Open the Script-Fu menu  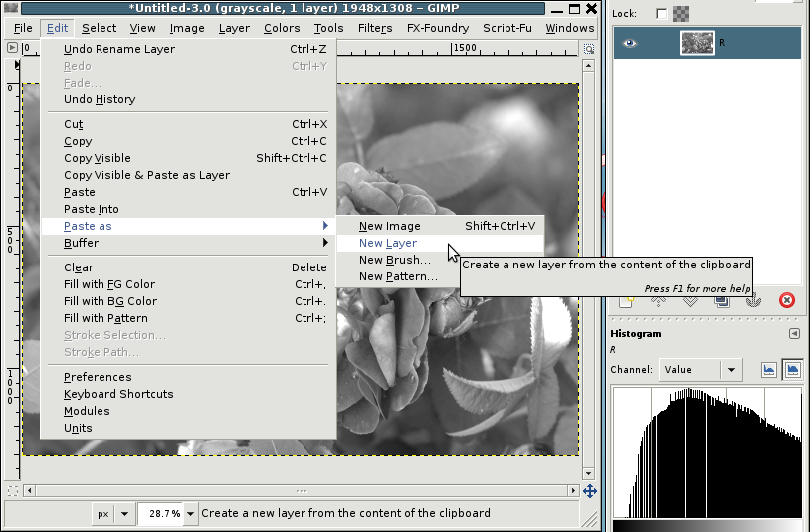(507, 28)
